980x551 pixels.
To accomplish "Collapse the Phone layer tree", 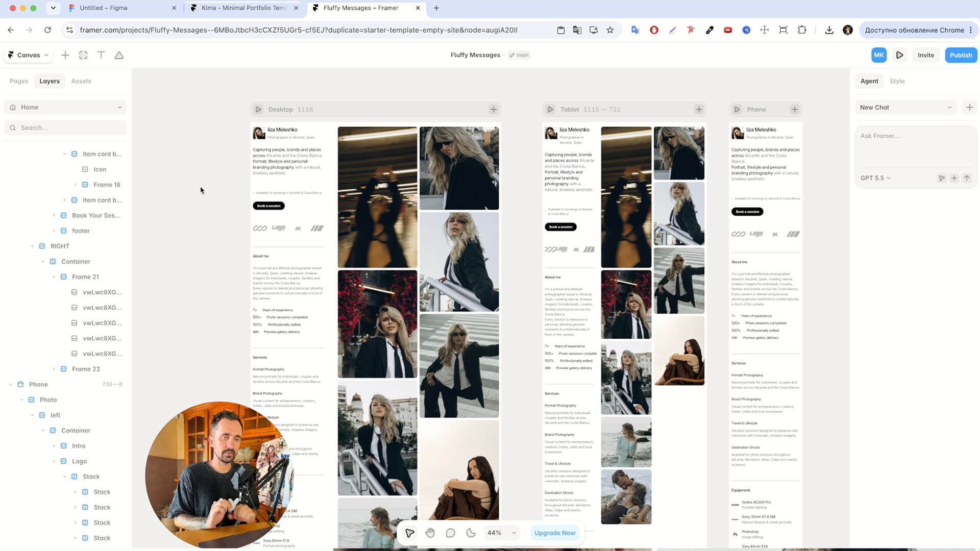I will 11,384.
